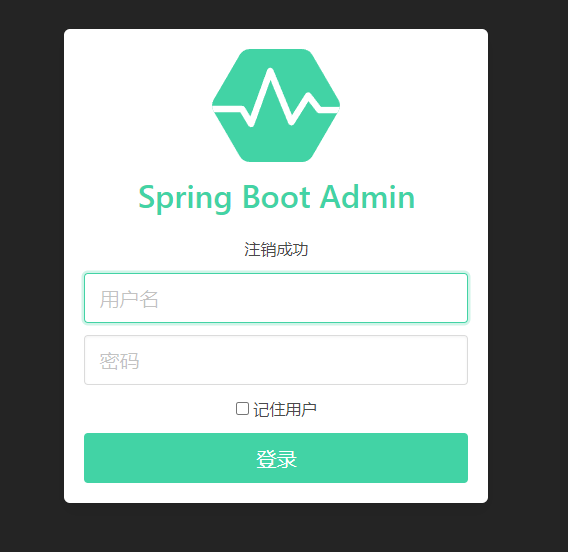568x552 pixels.
Task: Click the Spring Boot Admin title
Action: coord(277,198)
